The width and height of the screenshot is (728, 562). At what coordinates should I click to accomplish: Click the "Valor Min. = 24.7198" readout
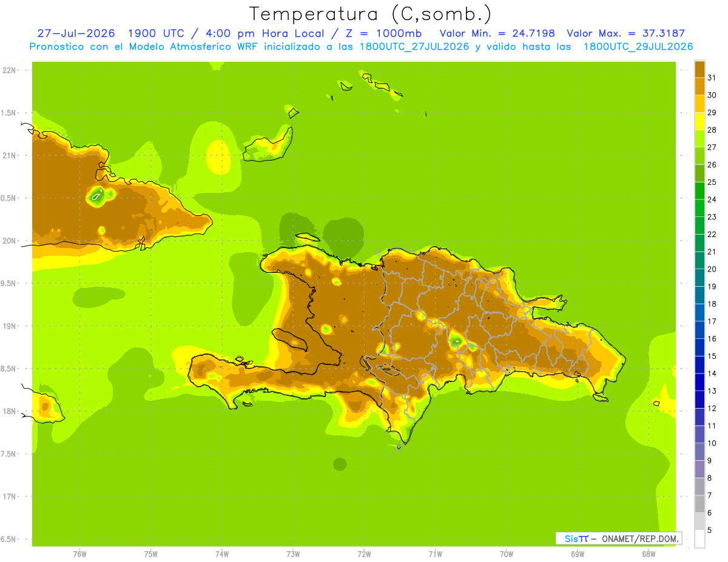click(x=497, y=33)
